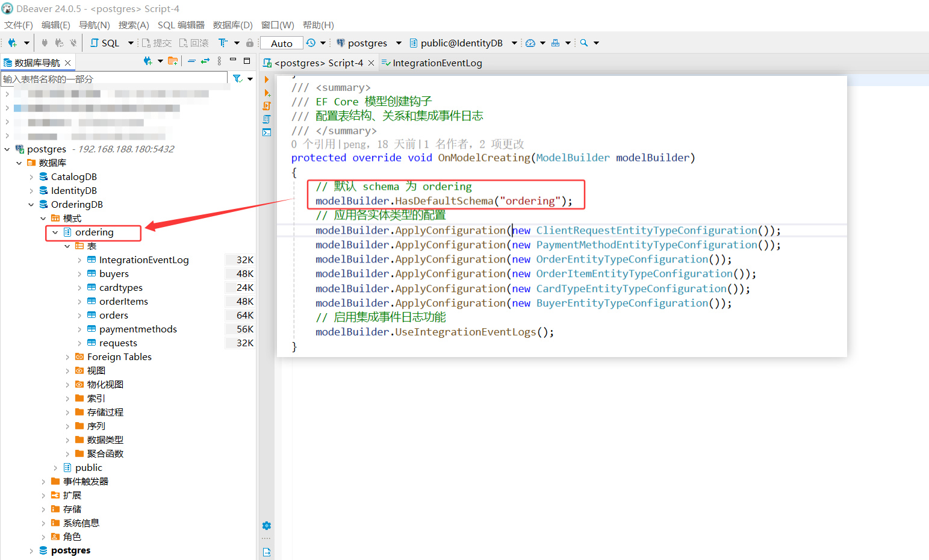Open the 帮助(H) menu
Viewport: 929px width, 560px height.
point(318,25)
